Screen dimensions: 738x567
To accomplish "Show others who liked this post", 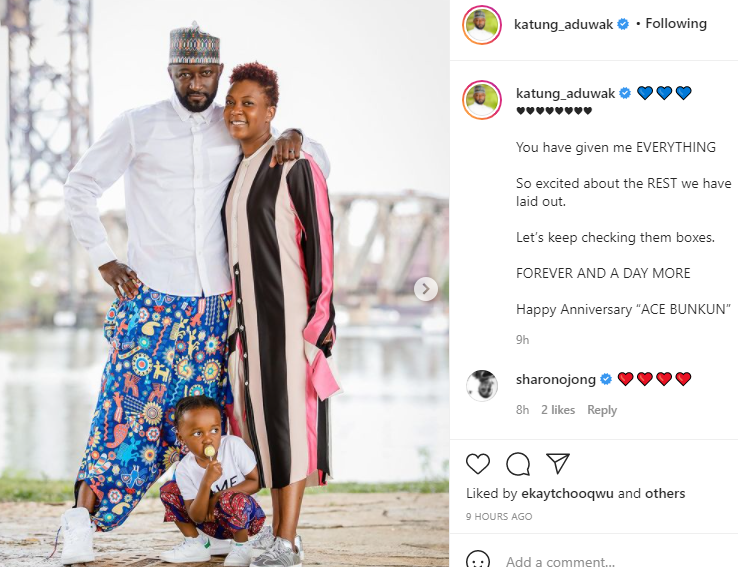I will [x=665, y=493].
